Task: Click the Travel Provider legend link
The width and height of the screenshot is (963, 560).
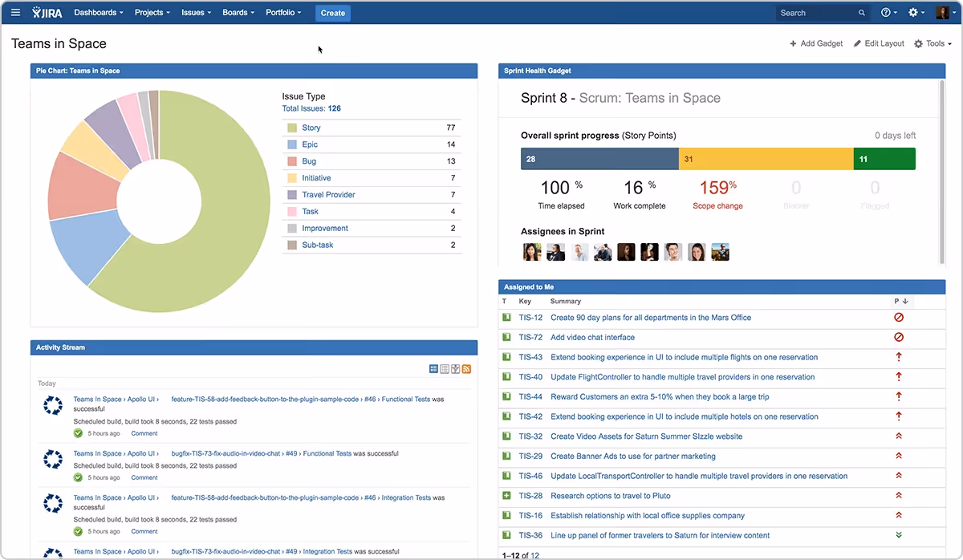Action: (x=328, y=195)
